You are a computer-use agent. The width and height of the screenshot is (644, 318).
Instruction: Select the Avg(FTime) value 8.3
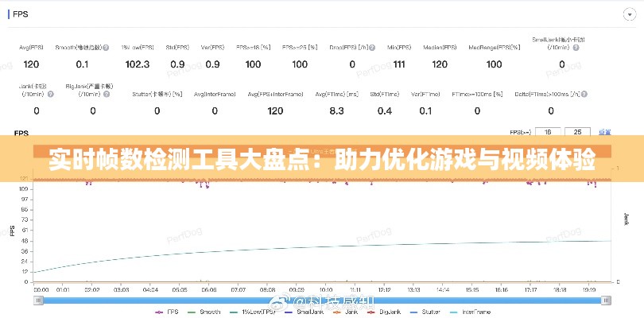pos(336,111)
